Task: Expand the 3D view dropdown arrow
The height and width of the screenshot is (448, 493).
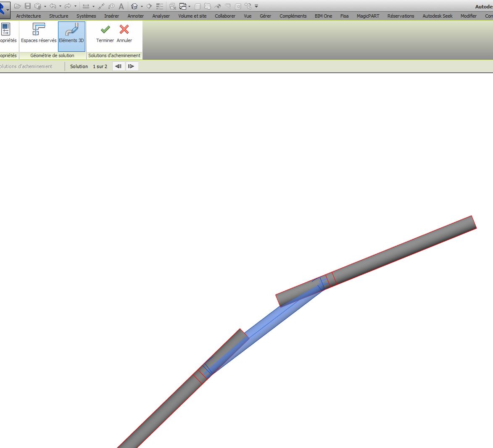Action: click(142, 6)
